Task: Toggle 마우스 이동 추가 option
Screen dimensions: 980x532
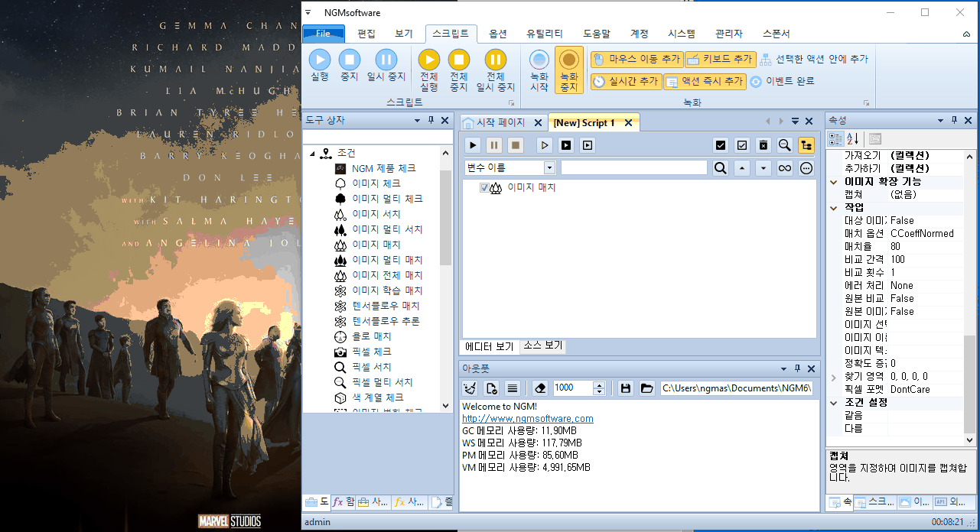Action: (x=636, y=59)
